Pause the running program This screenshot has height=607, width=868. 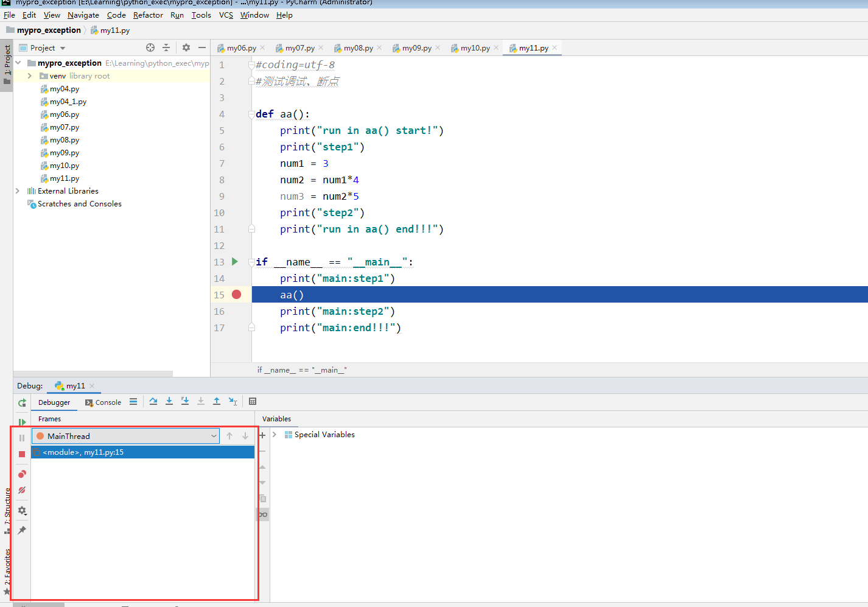22,438
